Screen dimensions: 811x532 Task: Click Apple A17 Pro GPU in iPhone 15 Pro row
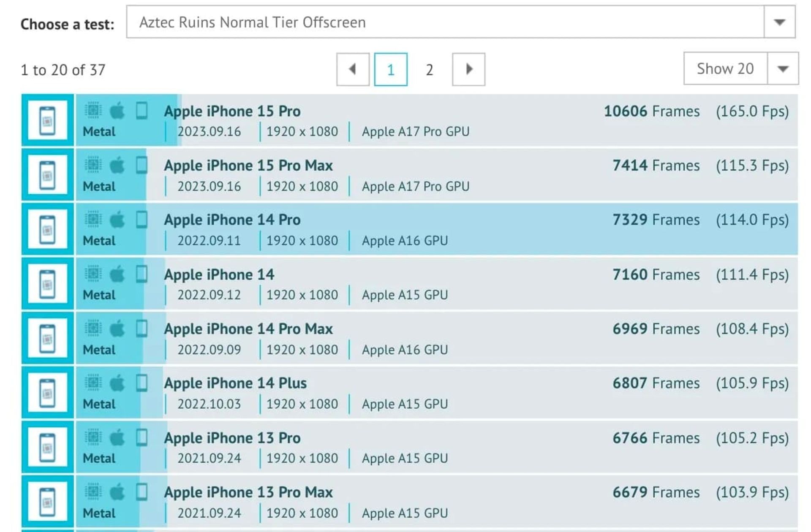416,132
